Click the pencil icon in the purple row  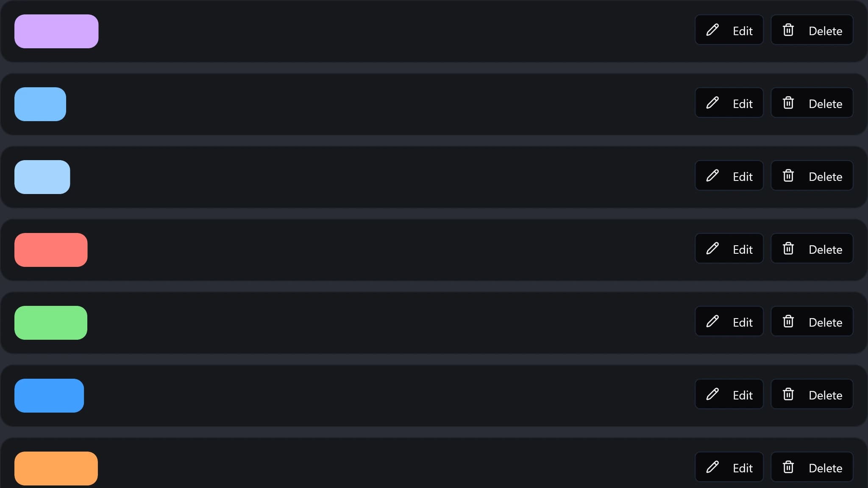[x=712, y=30]
